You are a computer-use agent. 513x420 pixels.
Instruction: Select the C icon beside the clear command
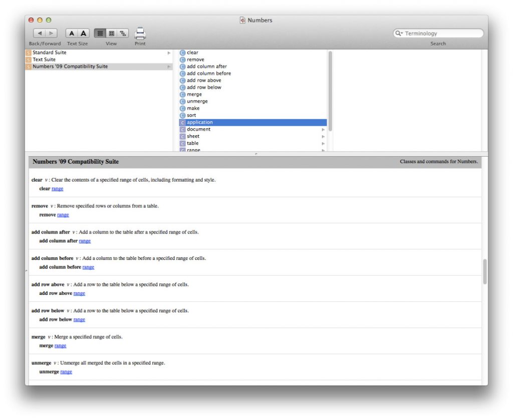(182, 52)
